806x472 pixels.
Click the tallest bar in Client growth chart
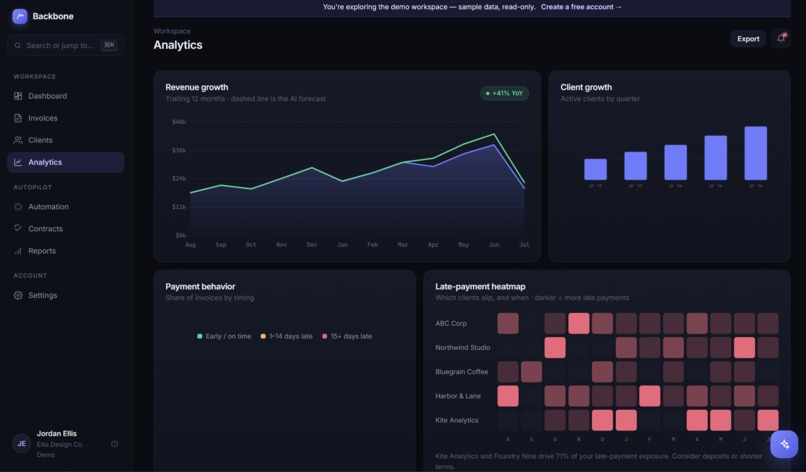click(x=755, y=153)
